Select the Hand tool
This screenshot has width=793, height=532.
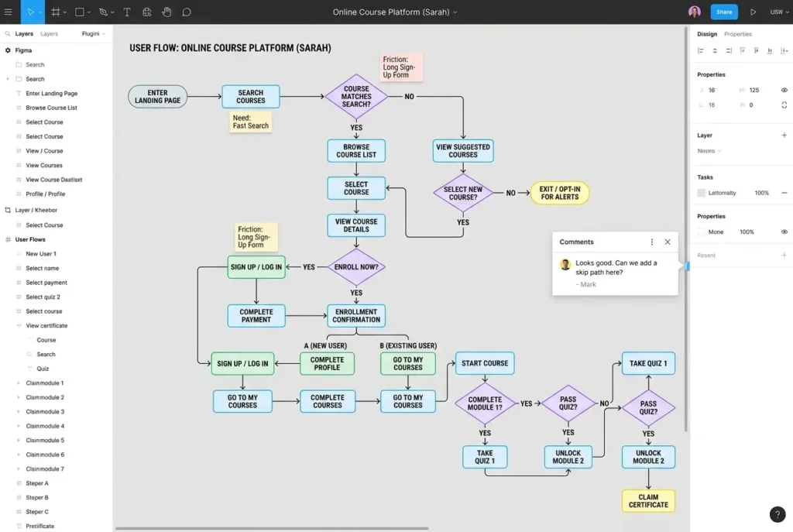pyautogui.click(x=165, y=12)
